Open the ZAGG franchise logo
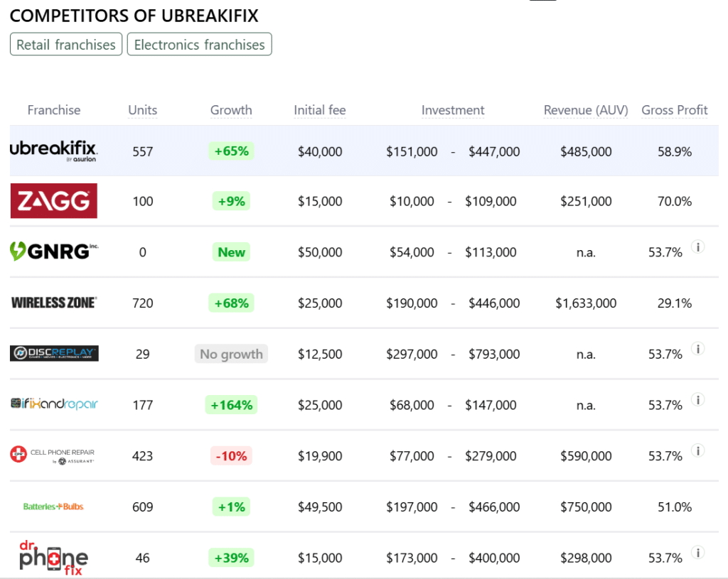The width and height of the screenshot is (728, 579). click(x=54, y=201)
